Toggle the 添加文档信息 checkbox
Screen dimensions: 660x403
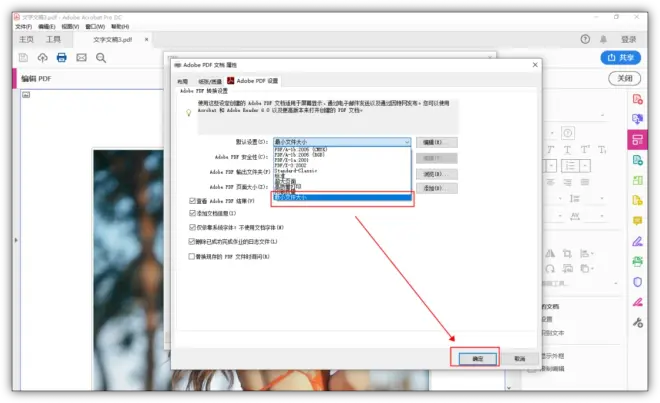pyautogui.click(x=192, y=213)
